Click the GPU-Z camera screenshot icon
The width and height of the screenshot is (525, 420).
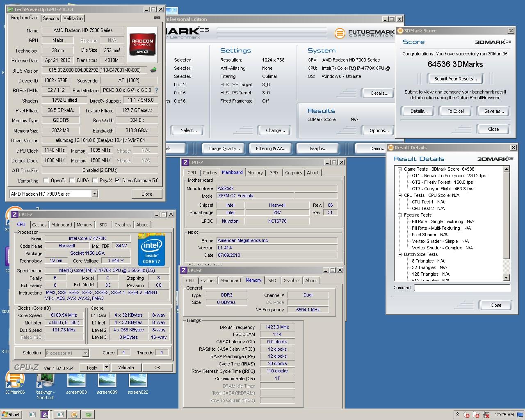point(157,18)
